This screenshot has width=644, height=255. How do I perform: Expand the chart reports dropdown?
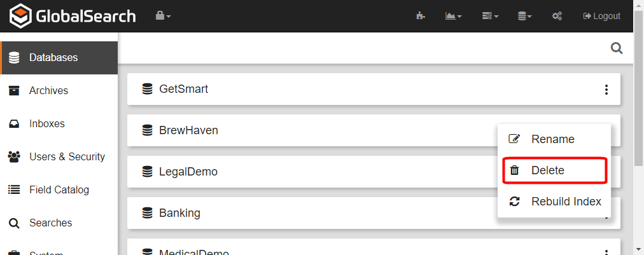pos(453,16)
